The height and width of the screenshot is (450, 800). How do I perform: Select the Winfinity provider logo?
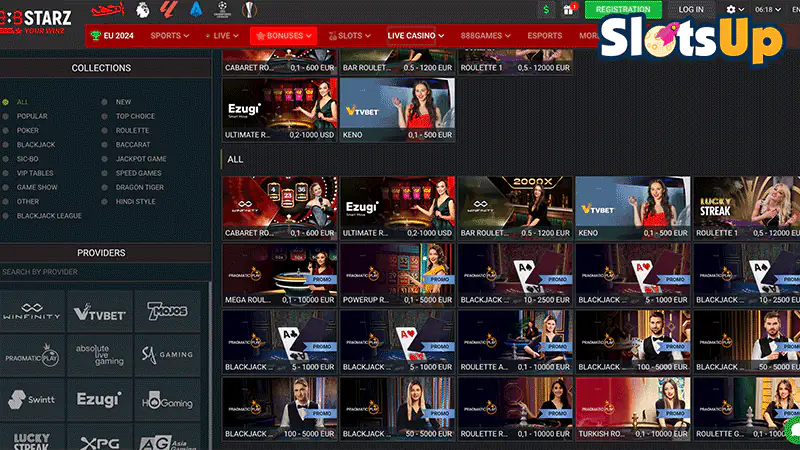click(32, 311)
